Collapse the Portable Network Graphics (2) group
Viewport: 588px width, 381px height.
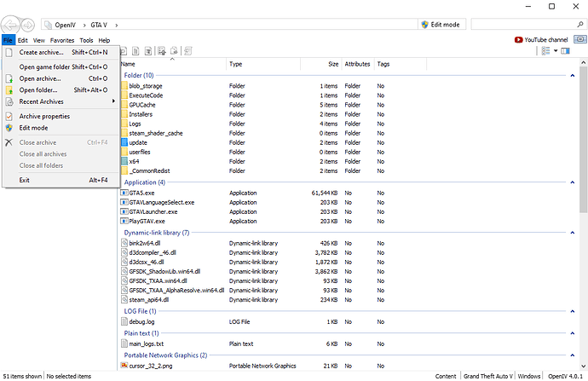(573, 355)
